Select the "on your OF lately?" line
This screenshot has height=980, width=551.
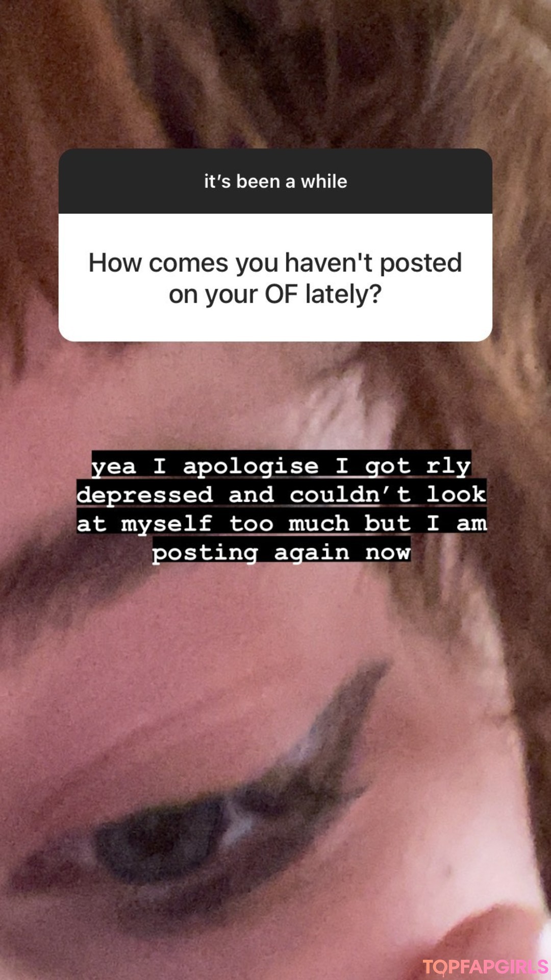pyautogui.click(x=275, y=295)
